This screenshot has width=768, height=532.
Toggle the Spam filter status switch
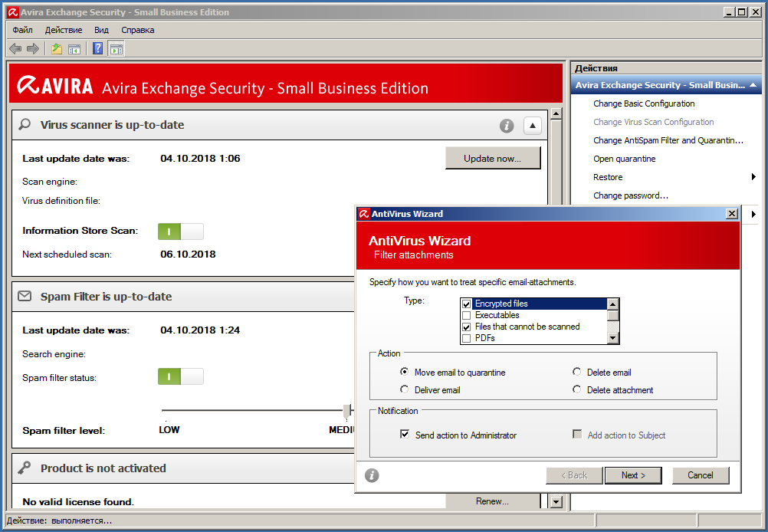[181, 376]
